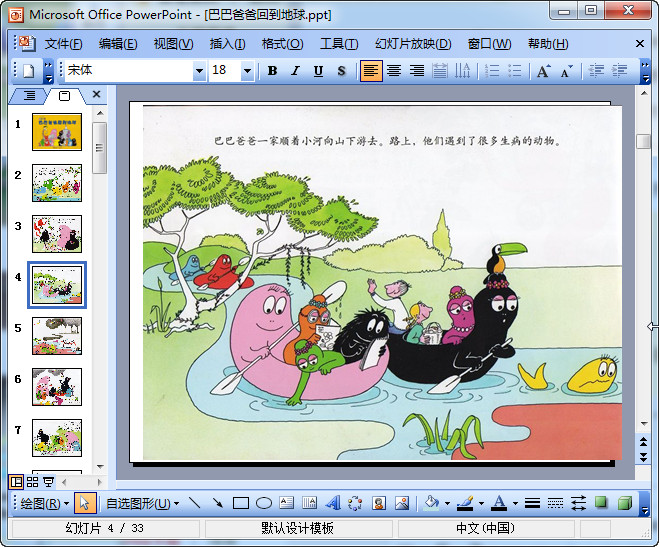Image resolution: width=659 pixels, height=547 pixels.
Task: Open fill color dropdown arrow
Action: (448, 503)
